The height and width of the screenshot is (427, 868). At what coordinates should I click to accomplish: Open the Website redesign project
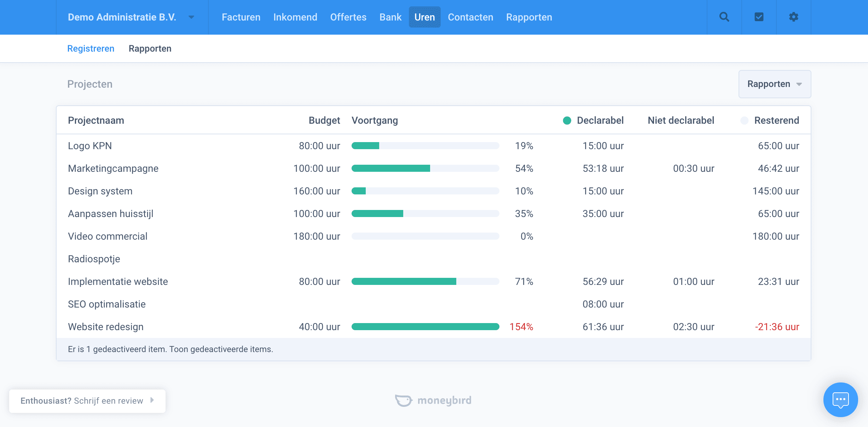pos(105,327)
